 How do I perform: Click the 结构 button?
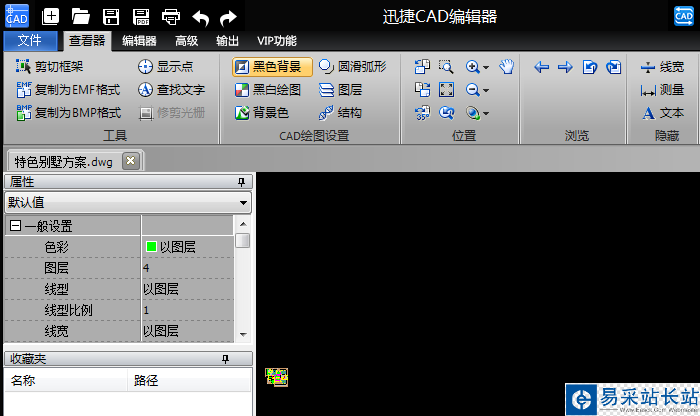tap(340, 113)
